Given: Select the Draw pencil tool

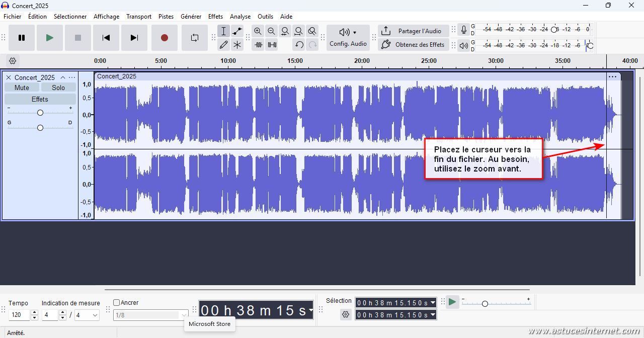Looking at the screenshot, I should pyautogui.click(x=223, y=45).
